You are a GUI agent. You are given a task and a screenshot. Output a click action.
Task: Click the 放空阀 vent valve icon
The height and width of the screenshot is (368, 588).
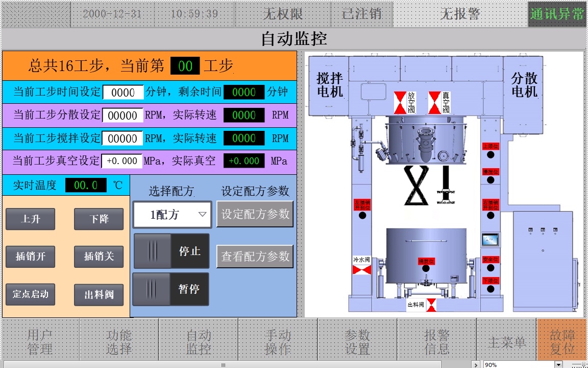pos(400,103)
